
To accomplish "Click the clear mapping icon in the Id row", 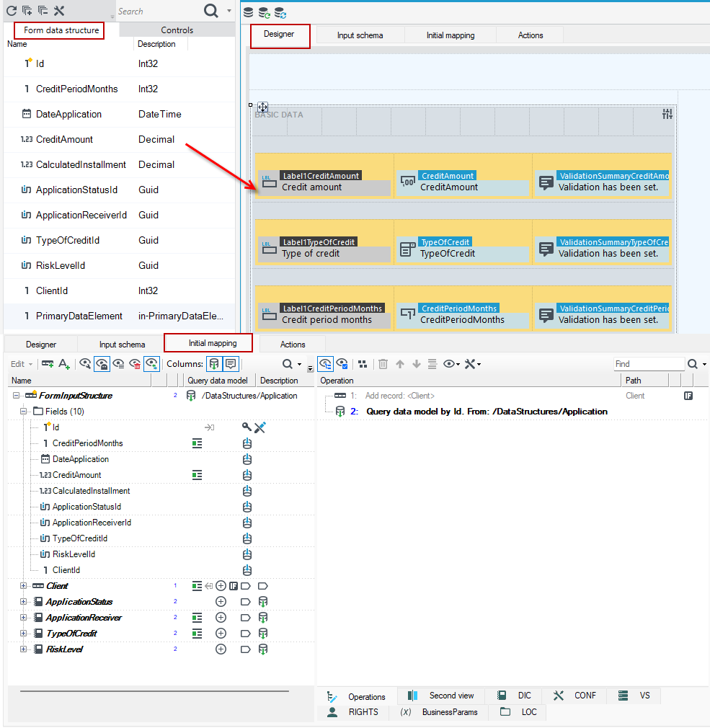I will pyautogui.click(x=260, y=427).
